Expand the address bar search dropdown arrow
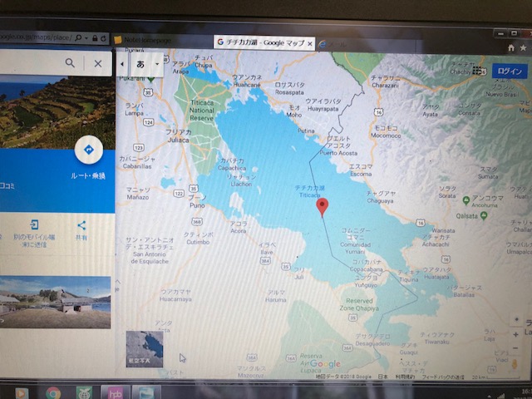This screenshot has height=399, width=532. (86, 38)
